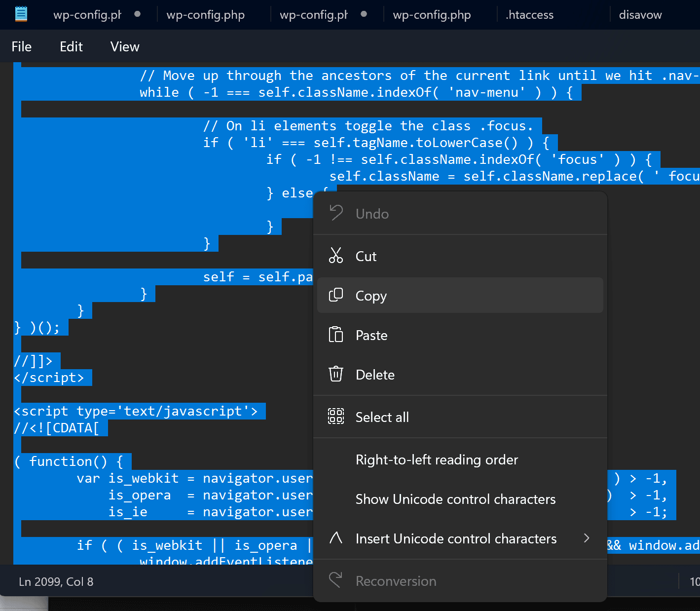Click the Ln 2099, Col 8 status indicator
The image size is (700, 611).
tap(56, 581)
